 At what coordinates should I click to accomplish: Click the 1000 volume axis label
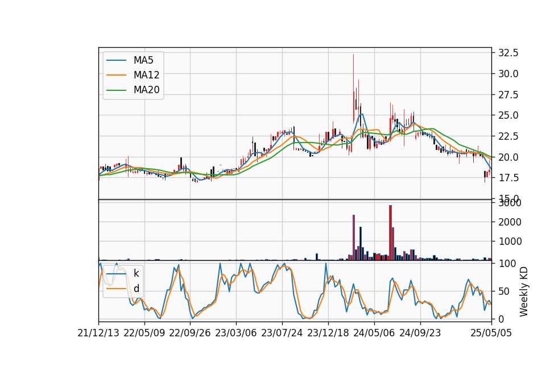[510, 241]
